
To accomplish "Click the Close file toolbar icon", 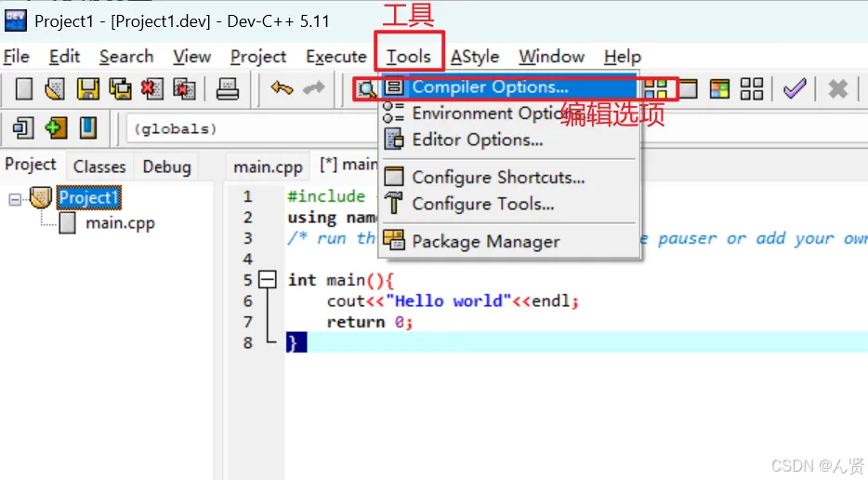I will 151,88.
